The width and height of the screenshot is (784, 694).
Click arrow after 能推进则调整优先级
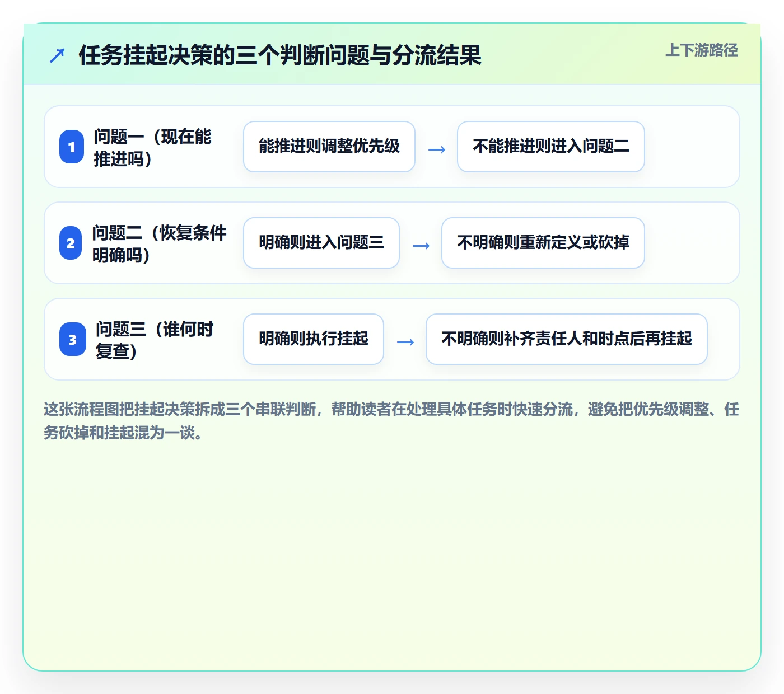coord(437,149)
